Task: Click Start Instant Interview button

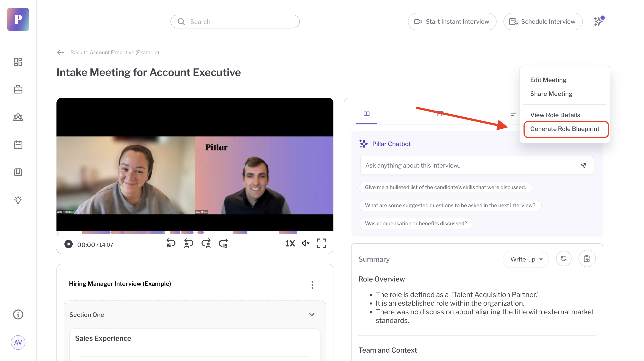Action: (452, 22)
